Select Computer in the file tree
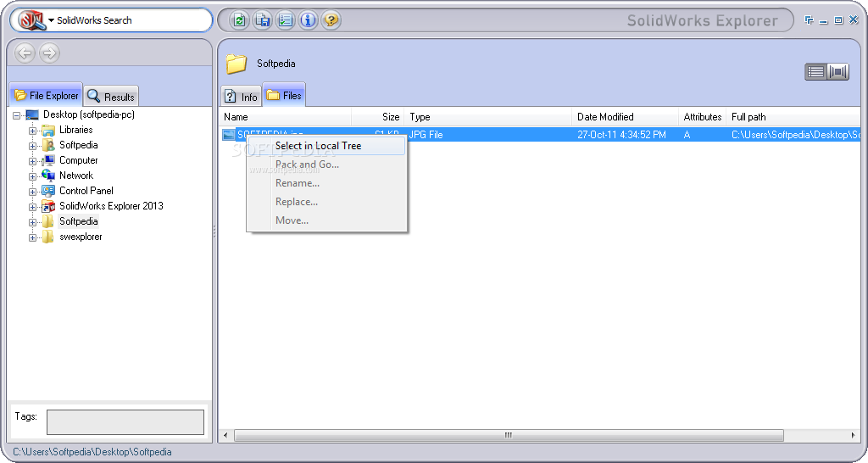Image resolution: width=868 pixels, height=463 pixels. click(x=79, y=160)
